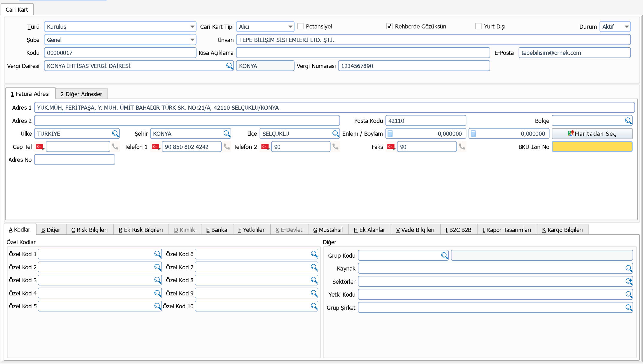The image size is (643, 364).
Task: Open the Ülke lookup magnifier
Action: point(115,134)
